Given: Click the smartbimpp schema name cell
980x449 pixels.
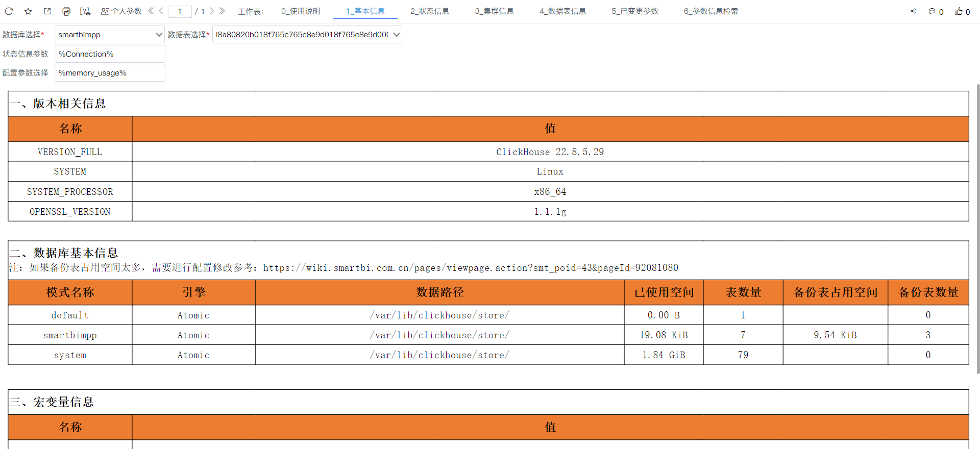Looking at the screenshot, I should click(x=70, y=335).
